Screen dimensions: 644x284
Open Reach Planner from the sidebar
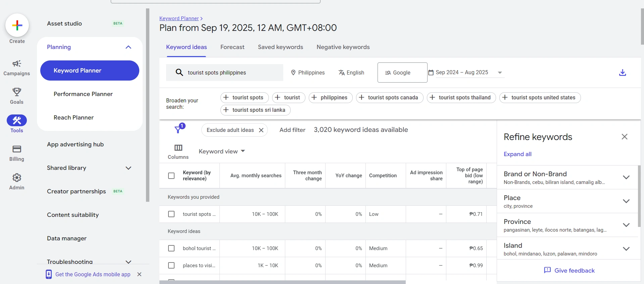pos(73,117)
